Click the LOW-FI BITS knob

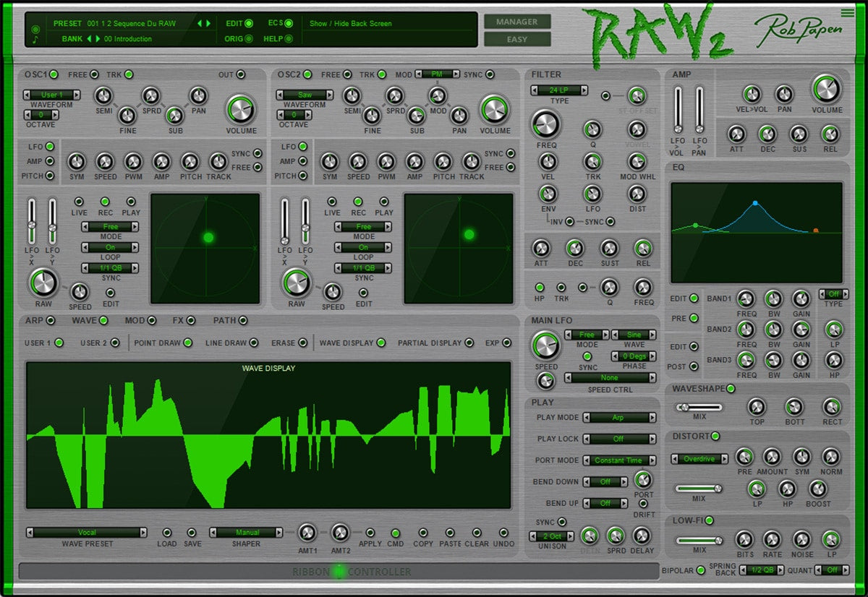point(744,538)
